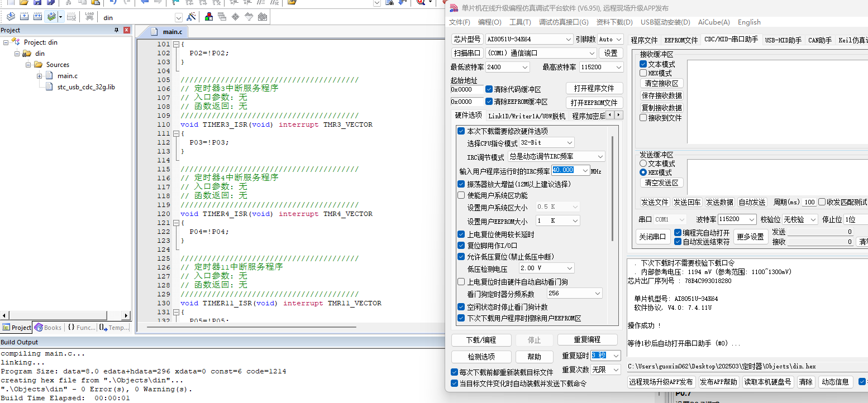Click the hardware options panel vertical scrollbar

613,190
